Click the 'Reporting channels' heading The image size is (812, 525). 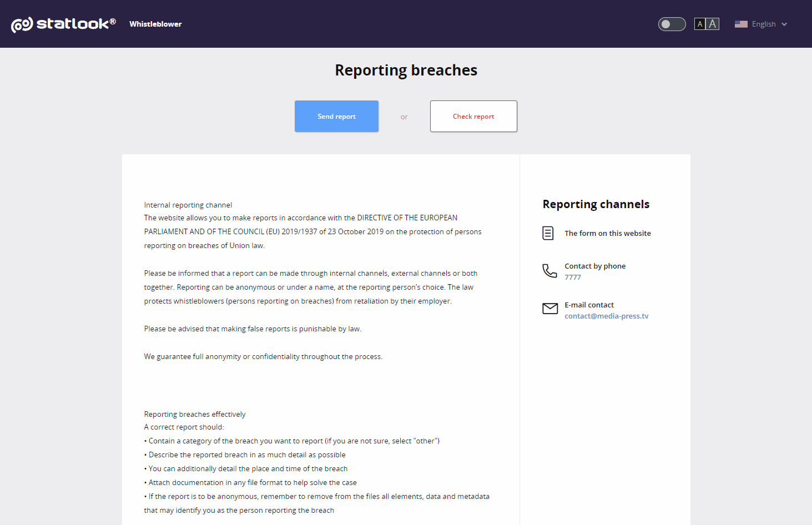click(596, 204)
